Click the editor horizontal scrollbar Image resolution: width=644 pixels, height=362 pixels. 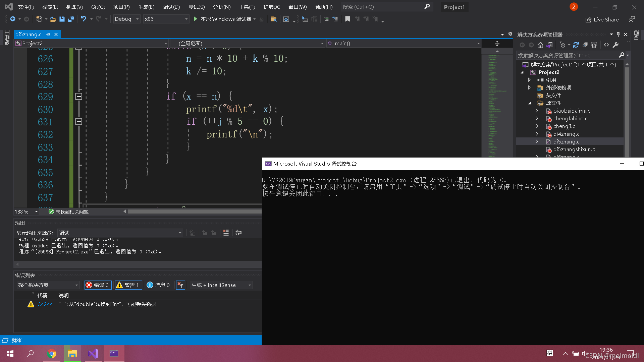[195, 212]
